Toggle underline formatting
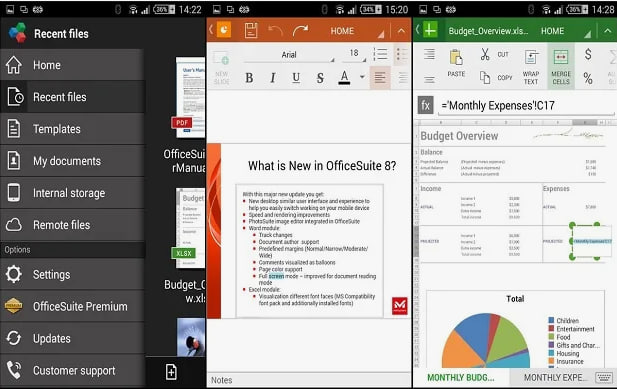This screenshot has height=389, width=617. (x=296, y=78)
